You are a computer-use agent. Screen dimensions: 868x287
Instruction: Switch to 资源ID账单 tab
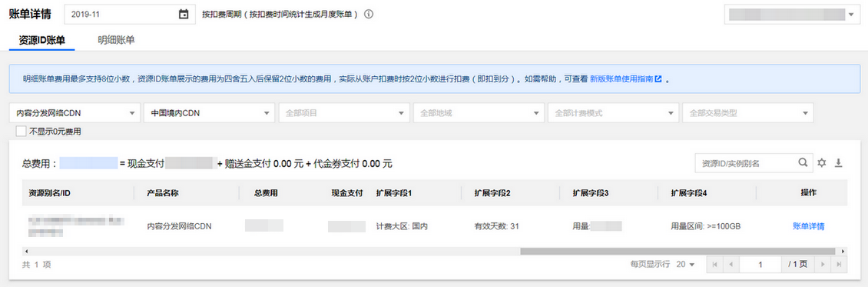point(42,40)
